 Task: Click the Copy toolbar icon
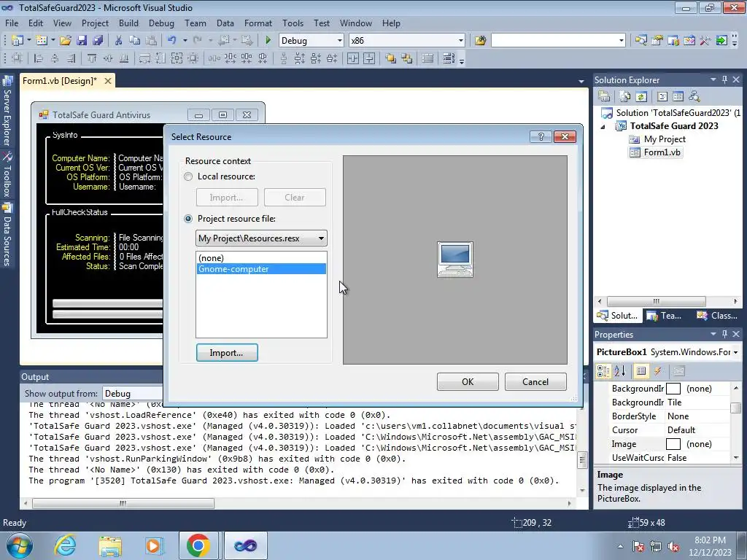pos(135,41)
